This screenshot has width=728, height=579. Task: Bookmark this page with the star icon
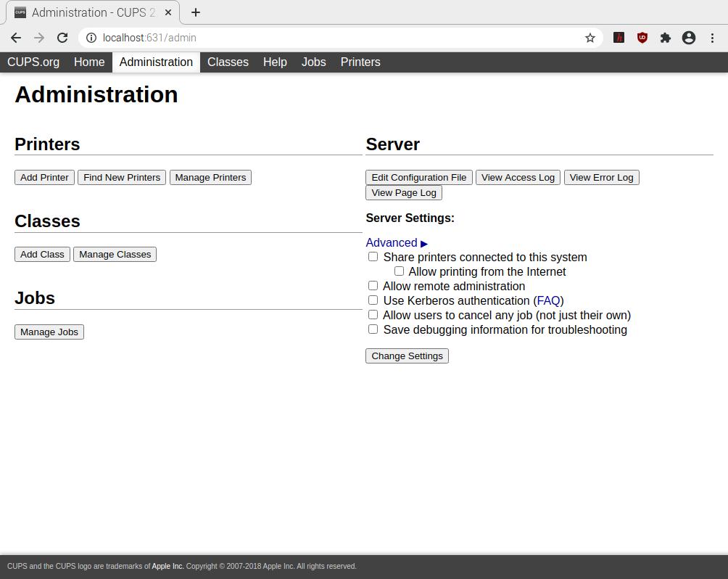point(590,38)
